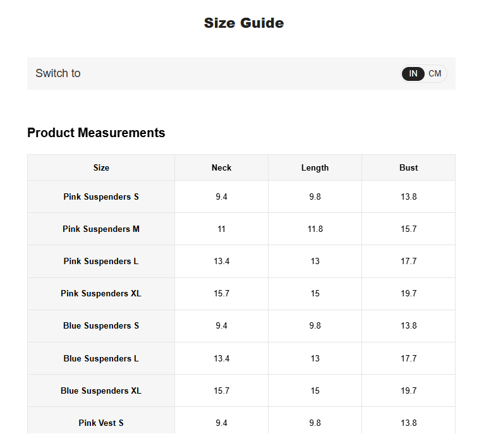Click Blue Suspenders XL bust value 19.7
Screen dimensions: 479x448
(x=408, y=390)
